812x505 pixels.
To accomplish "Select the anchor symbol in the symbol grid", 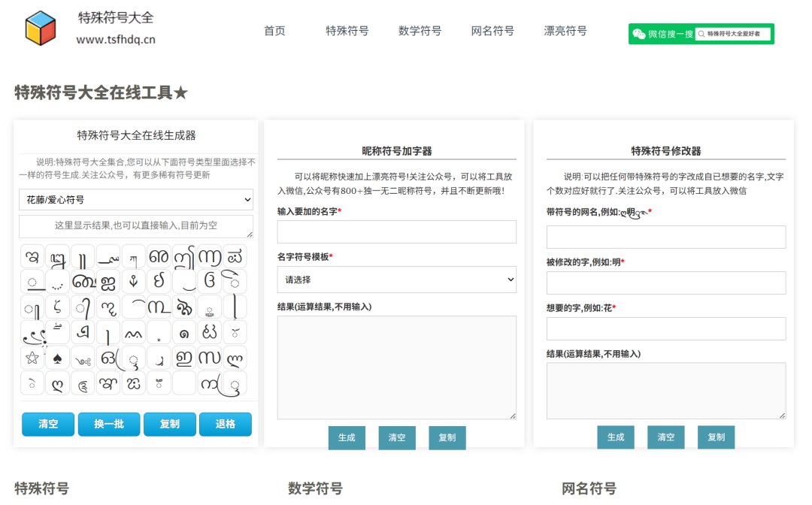I will (133, 282).
